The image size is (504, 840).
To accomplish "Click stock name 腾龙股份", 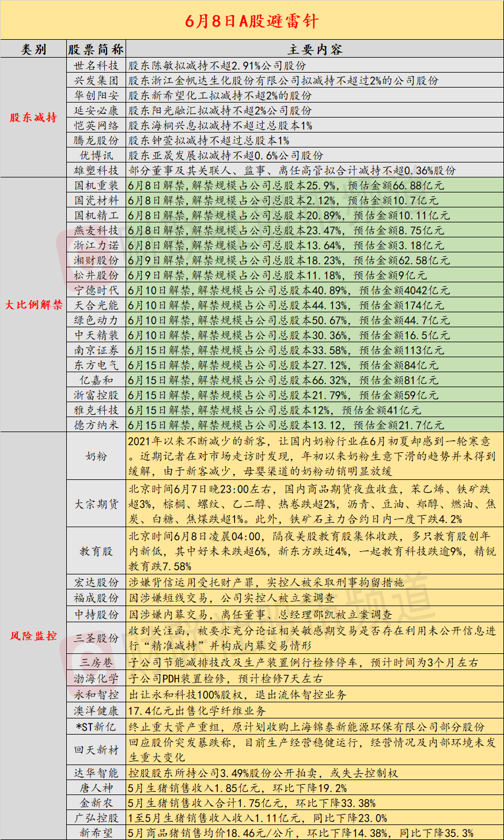I will coord(96,141).
